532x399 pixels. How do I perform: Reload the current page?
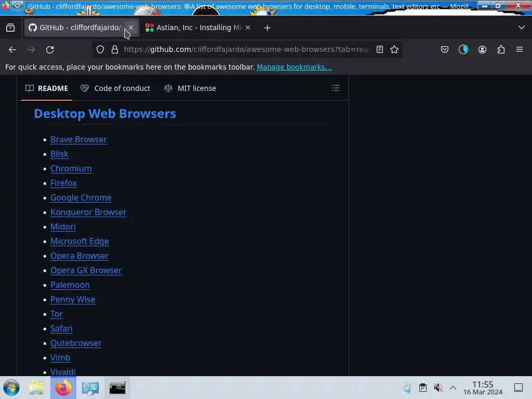coord(50,49)
